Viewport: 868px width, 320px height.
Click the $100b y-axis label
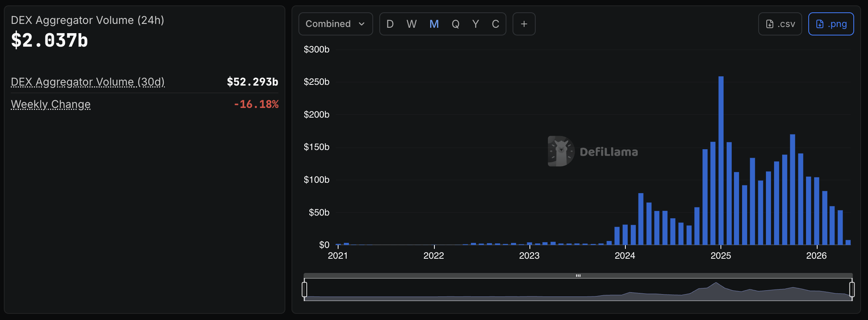click(317, 180)
